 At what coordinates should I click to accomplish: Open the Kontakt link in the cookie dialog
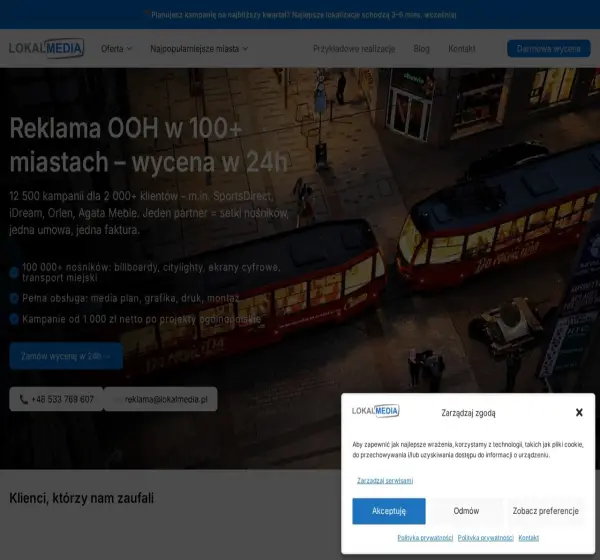tap(528, 538)
